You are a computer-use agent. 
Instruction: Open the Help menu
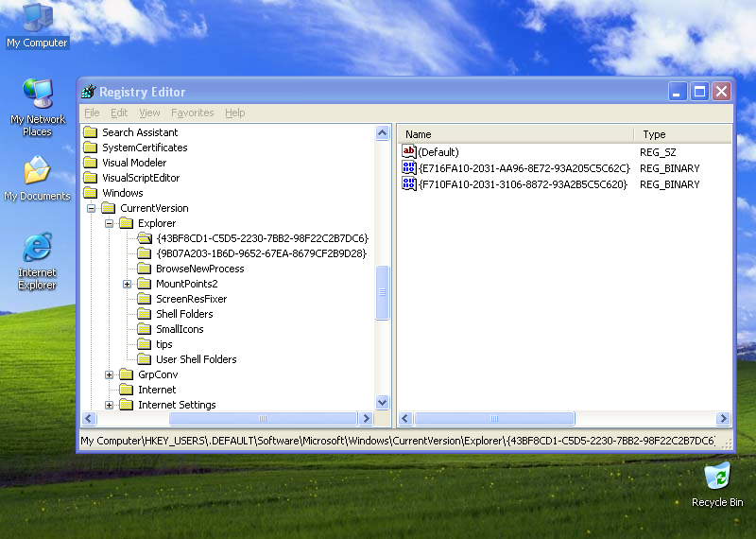pyautogui.click(x=234, y=113)
